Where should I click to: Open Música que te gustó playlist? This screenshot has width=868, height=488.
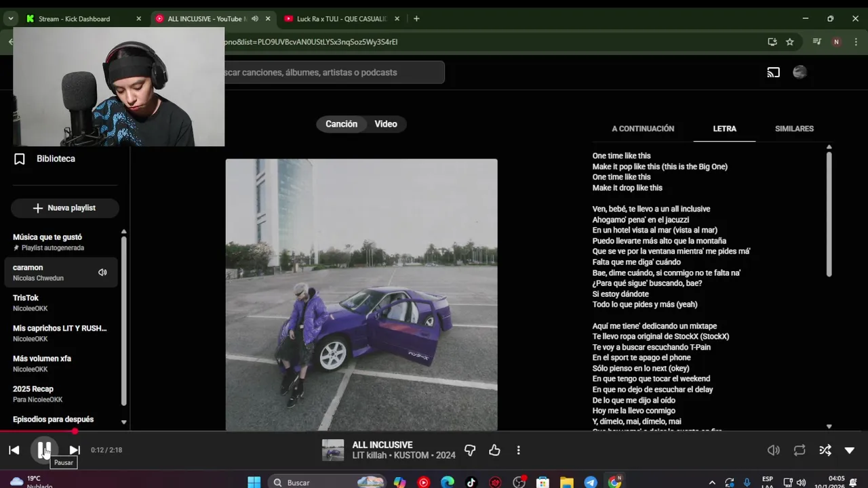62,242
